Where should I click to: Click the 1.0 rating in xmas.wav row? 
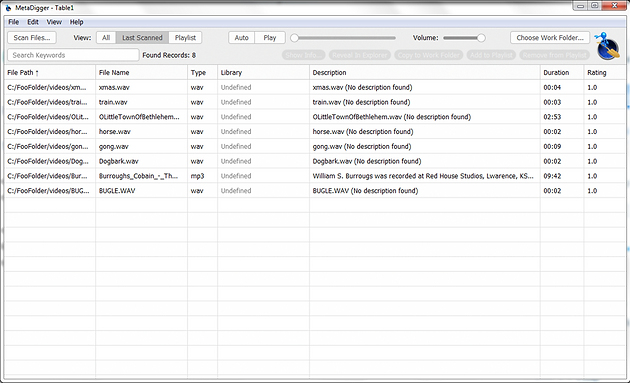pos(605,87)
